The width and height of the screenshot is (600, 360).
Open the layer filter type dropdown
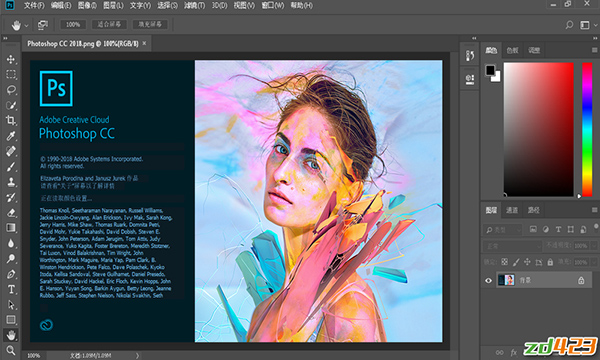503,230
